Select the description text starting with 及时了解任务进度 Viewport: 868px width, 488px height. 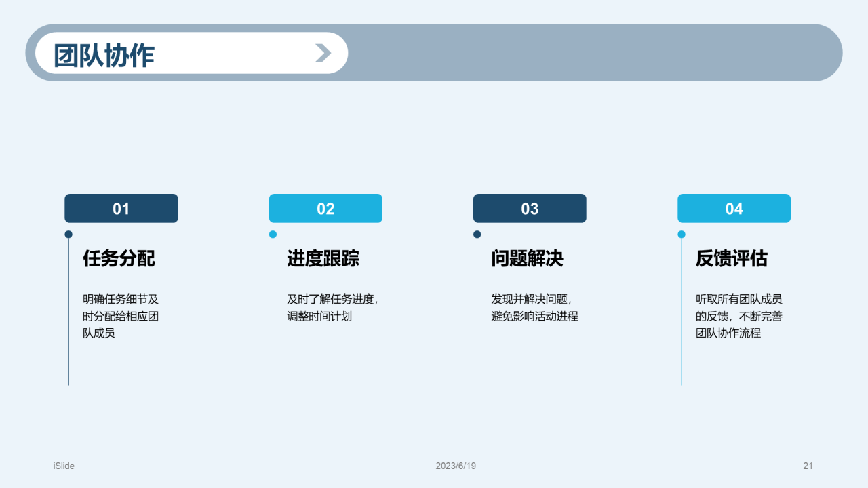[x=332, y=308]
